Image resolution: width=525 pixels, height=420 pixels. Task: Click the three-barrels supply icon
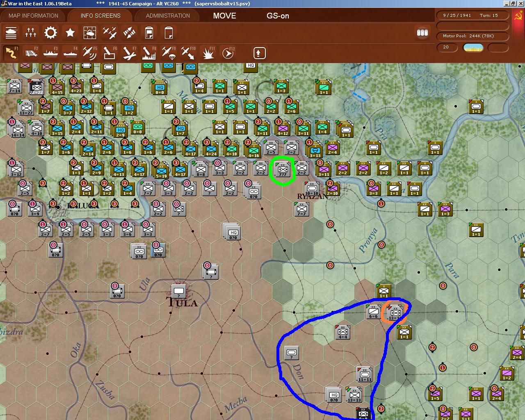(422, 33)
